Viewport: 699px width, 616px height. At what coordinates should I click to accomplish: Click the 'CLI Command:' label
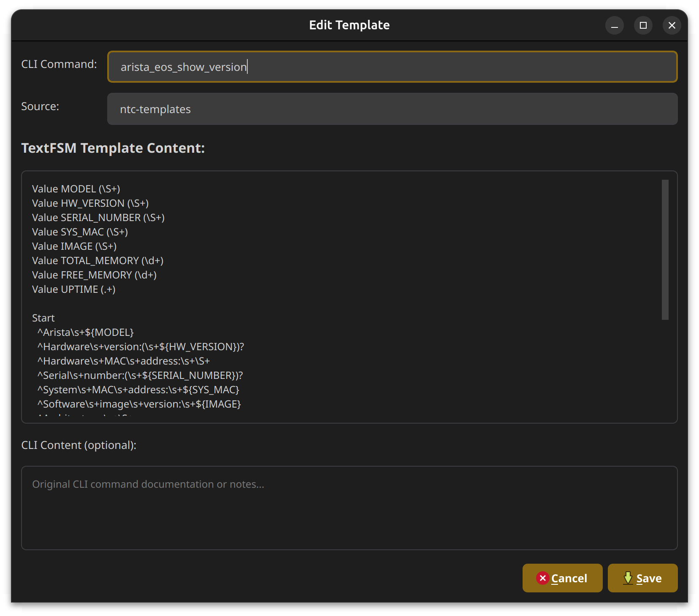point(59,64)
